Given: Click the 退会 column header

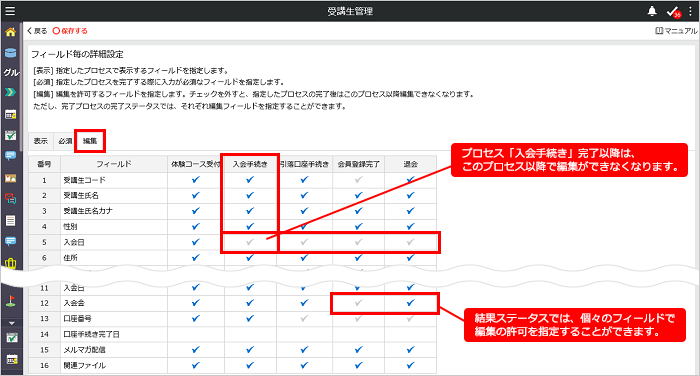Looking at the screenshot, I should tap(410, 164).
